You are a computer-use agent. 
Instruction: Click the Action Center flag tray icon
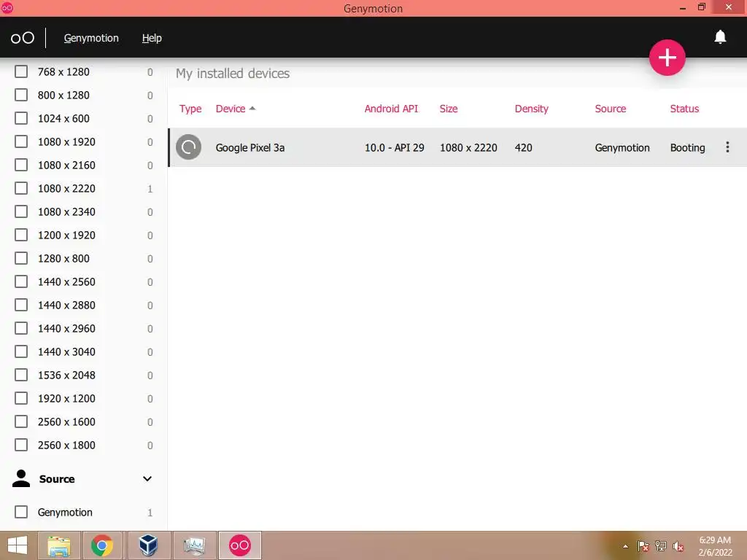click(x=643, y=546)
